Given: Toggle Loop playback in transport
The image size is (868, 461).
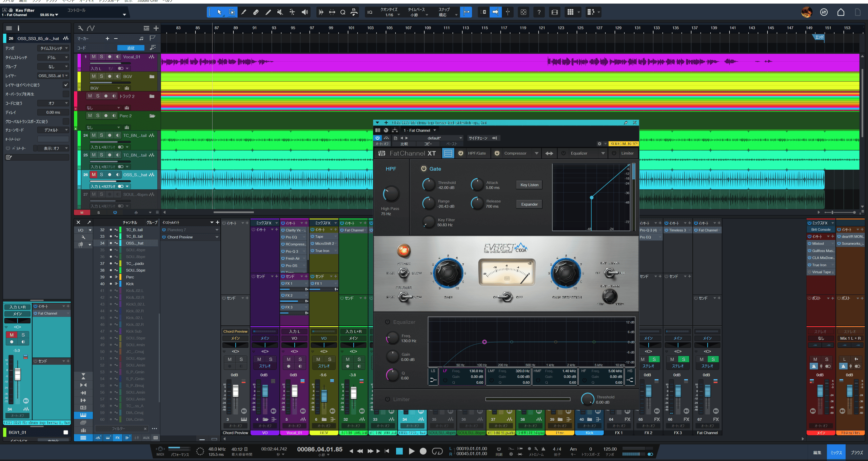Looking at the screenshot, I should point(437,451).
